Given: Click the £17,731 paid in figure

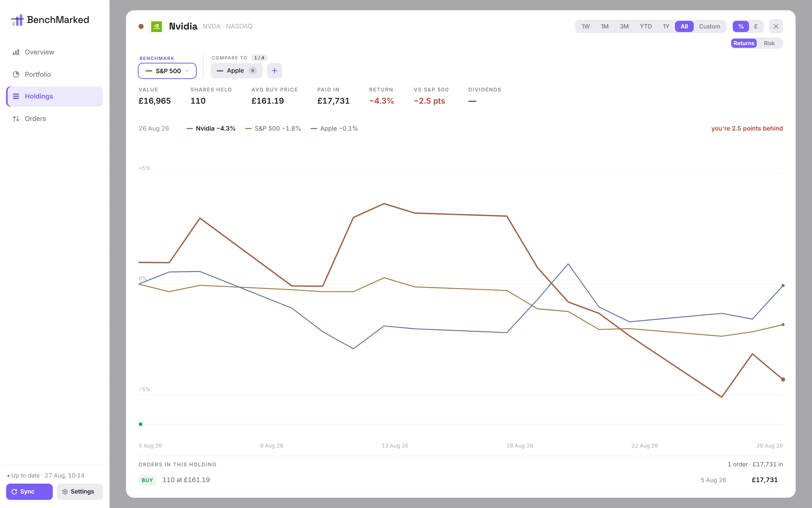Looking at the screenshot, I should coord(333,101).
